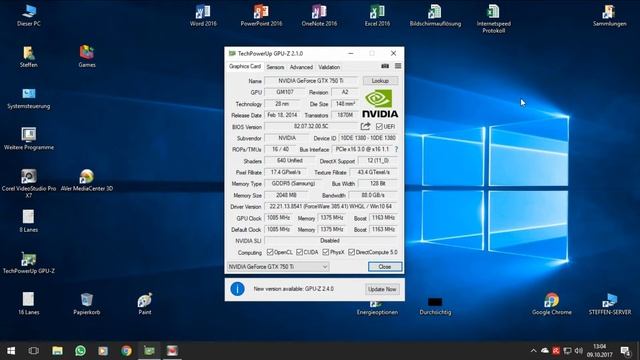This screenshot has height=360, width=640.
Task: Click the volume speaker tray icon
Action: pos(578,351)
